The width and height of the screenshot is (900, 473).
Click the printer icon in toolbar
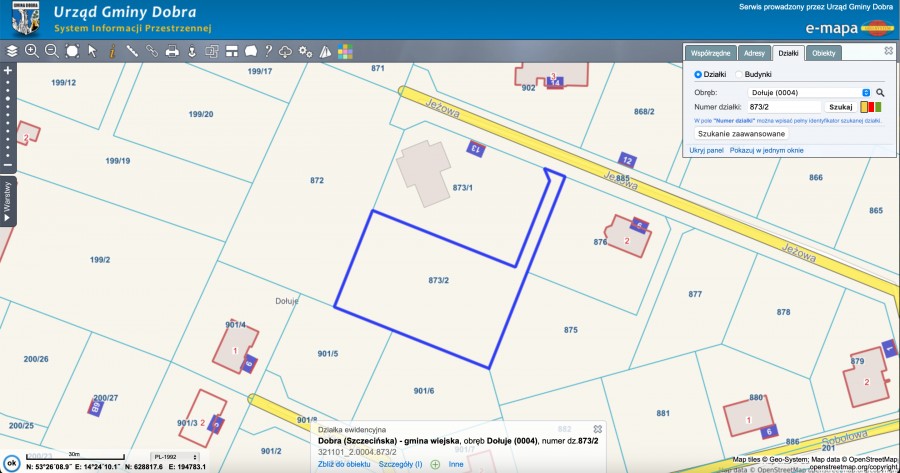pyautogui.click(x=172, y=51)
